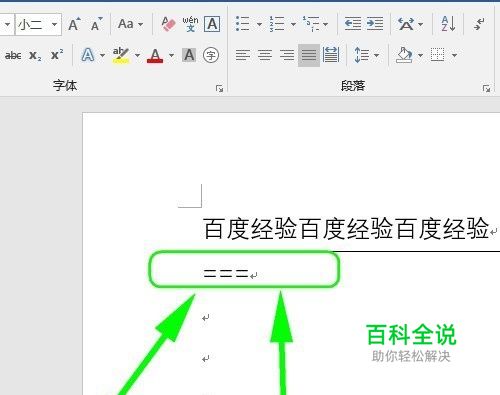Open Asian Layout button
Viewport: 500px width, 395px height.
[x=406, y=24]
